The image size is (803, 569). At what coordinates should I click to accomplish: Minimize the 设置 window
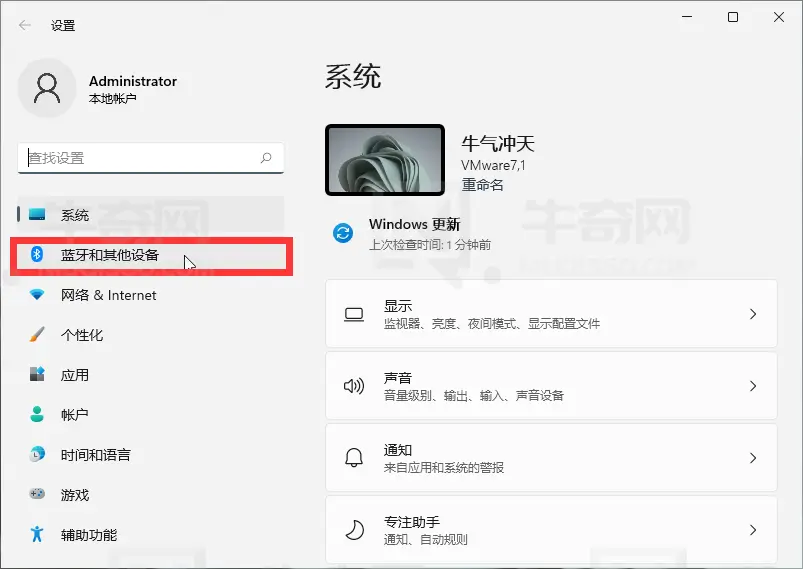[x=687, y=17]
